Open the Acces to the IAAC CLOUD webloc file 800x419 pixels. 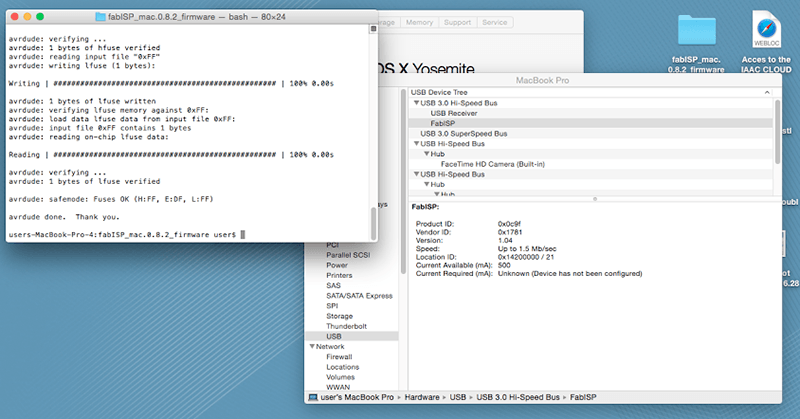(766, 30)
